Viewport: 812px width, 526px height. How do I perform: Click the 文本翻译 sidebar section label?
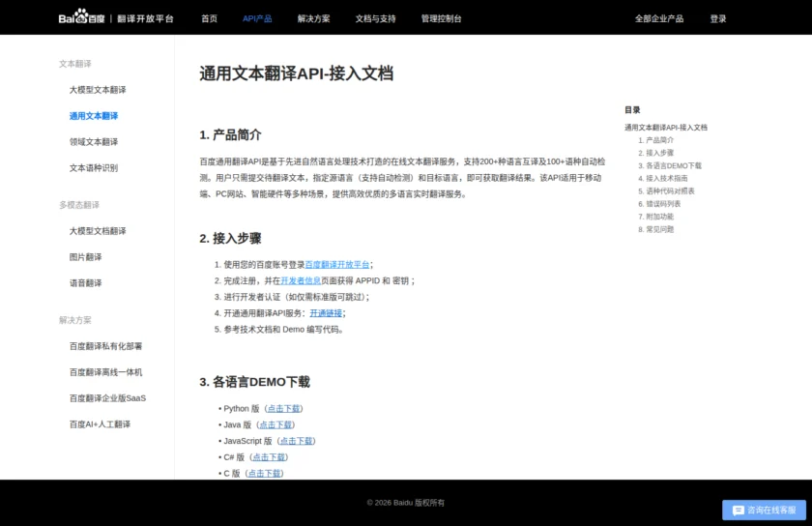pos(75,64)
